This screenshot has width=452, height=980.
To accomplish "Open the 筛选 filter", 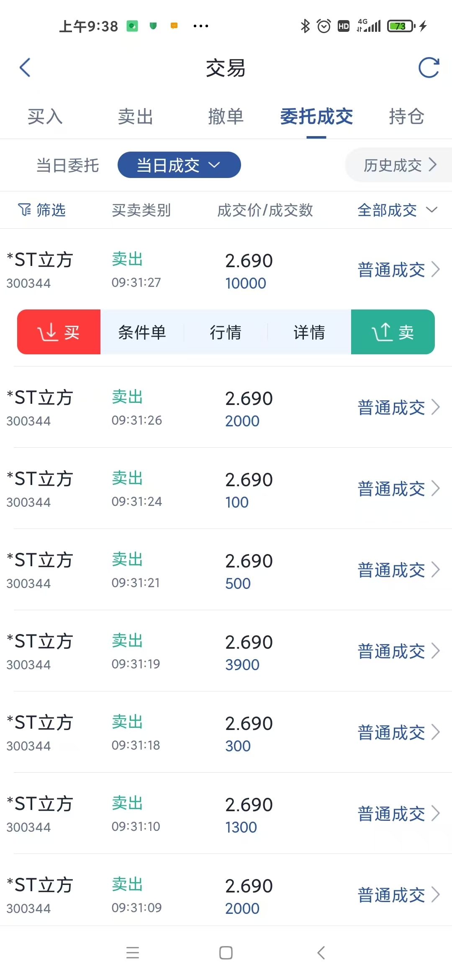I will [42, 210].
